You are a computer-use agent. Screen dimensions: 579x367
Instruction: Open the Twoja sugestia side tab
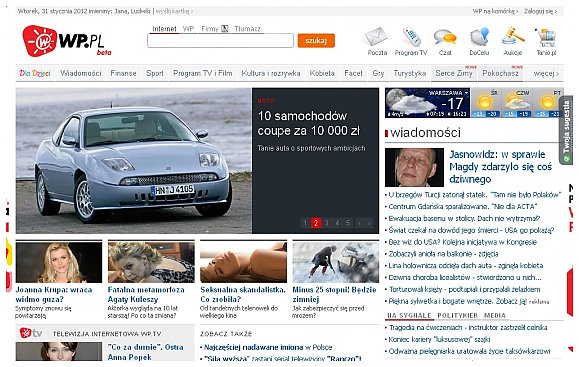pyautogui.click(x=566, y=130)
